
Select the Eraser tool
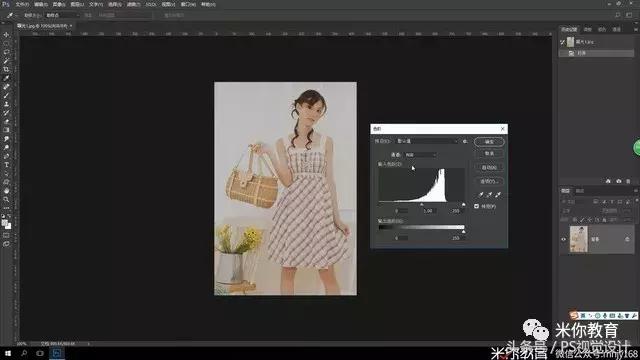6,122
